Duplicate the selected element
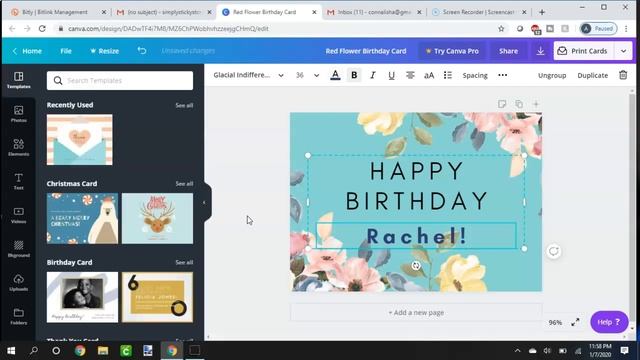This screenshot has height=360, width=640. tap(593, 75)
